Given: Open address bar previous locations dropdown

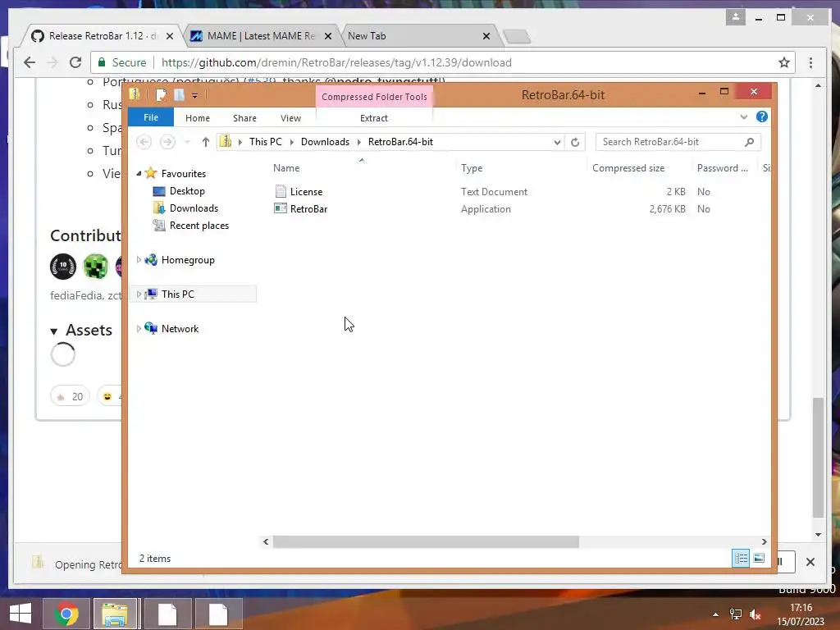Looking at the screenshot, I should tap(557, 142).
